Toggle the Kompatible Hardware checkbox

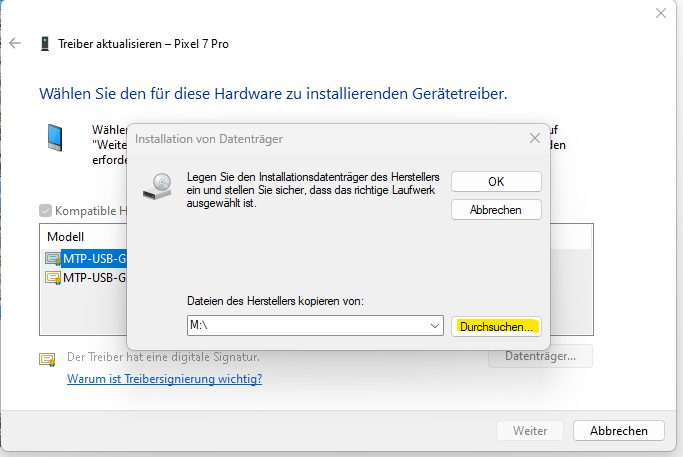[46, 211]
